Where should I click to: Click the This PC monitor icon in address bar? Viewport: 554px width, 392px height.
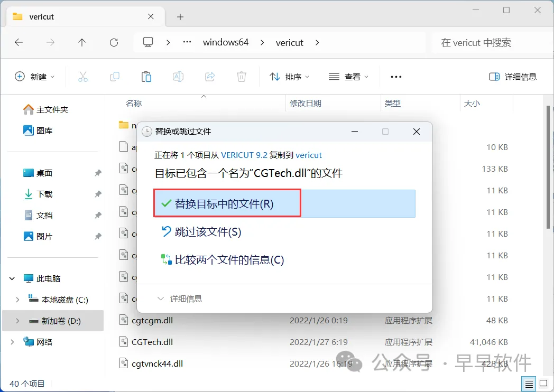148,42
